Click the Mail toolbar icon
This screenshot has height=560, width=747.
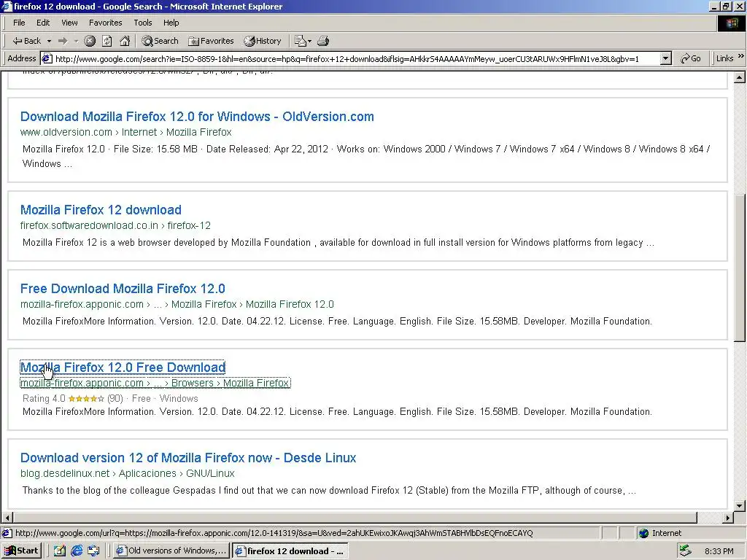(x=303, y=41)
